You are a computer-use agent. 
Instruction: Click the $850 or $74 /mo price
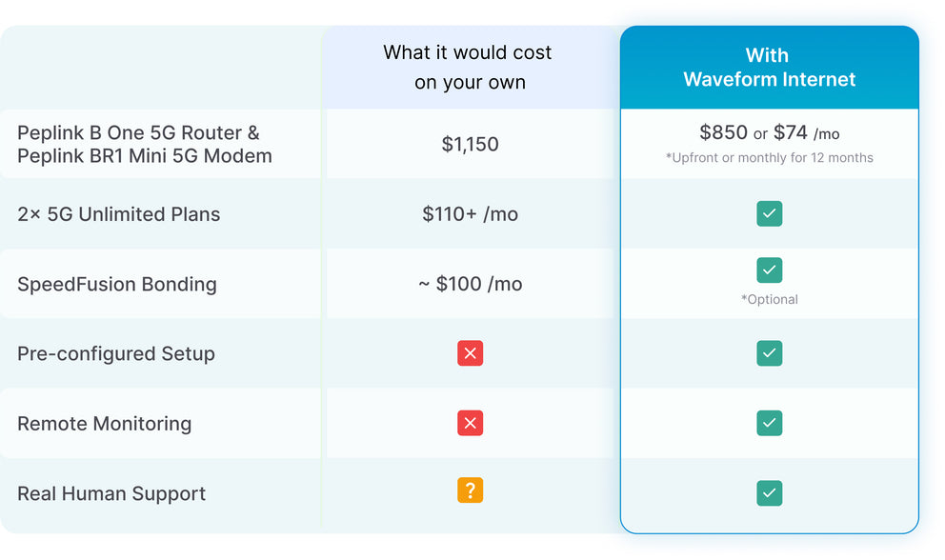tap(769, 133)
